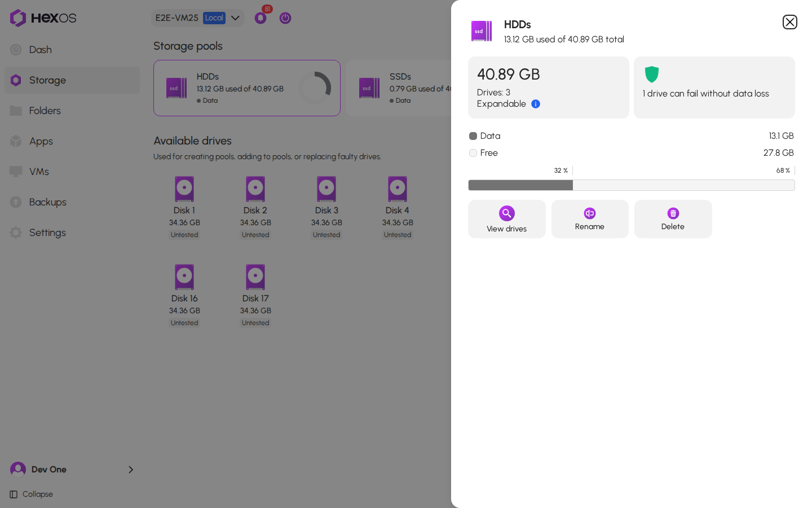This screenshot has width=812, height=508.
Task: Collapse the sidebar
Action: pyautogui.click(x=32, y=494)
